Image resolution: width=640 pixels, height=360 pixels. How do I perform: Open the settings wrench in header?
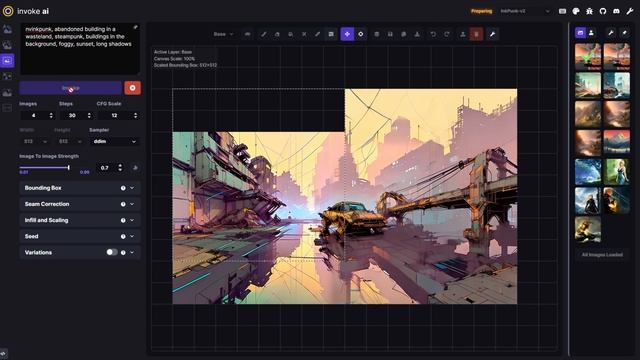point(630,11)
